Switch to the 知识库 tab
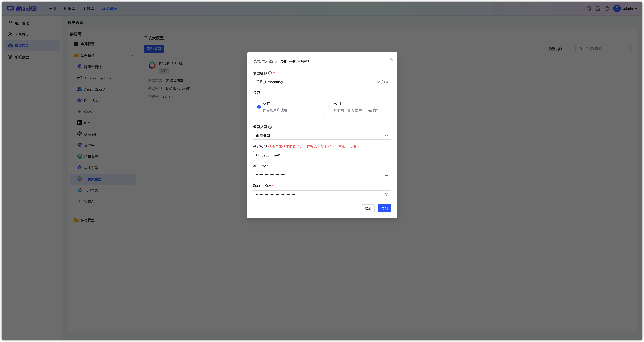Viewport: 644px width, 342px height. [x=69, y=9]
